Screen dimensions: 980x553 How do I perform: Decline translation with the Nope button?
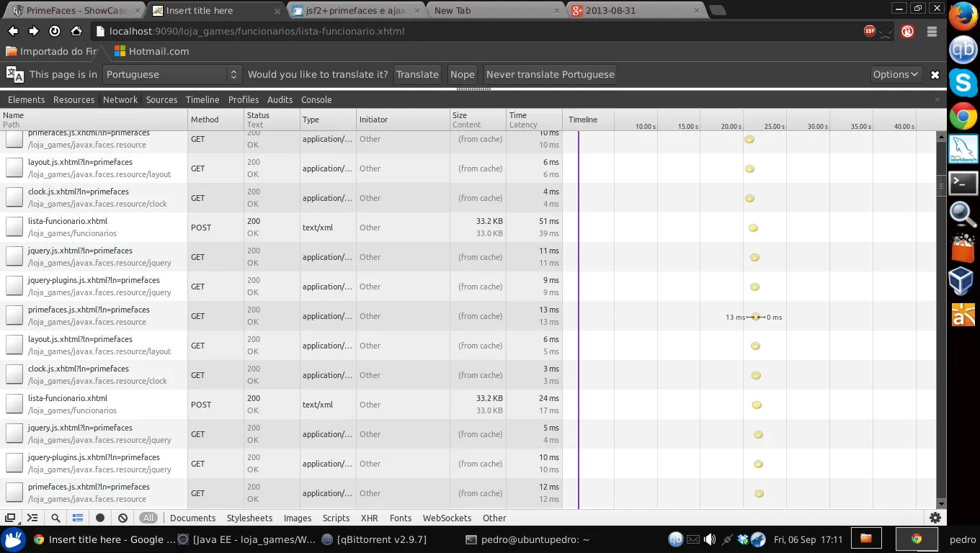462,74
